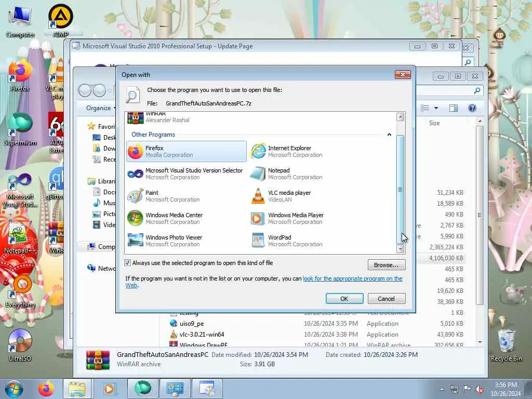Show hidden tray icons arrow

pyautogui.click(x=442, y=390)
